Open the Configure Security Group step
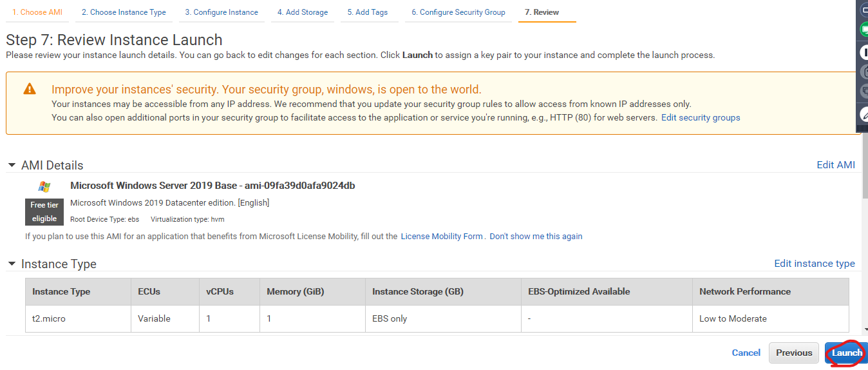868x370 pixels. [x=458, y=12]
